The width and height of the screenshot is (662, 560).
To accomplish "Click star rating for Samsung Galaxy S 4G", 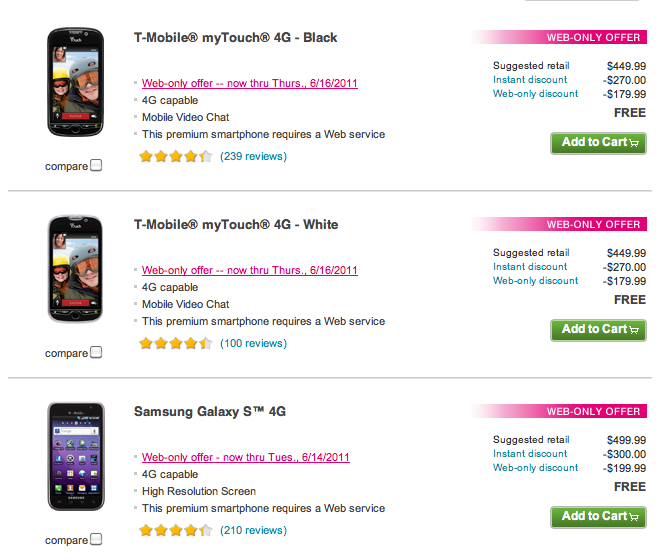I will (175, 530).
